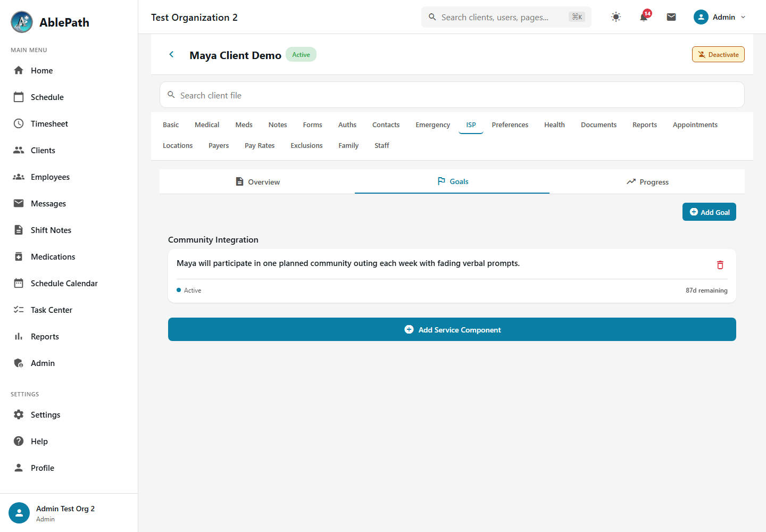Open Settings gear icon
Viewport: 766px width, 532px height.
tap(19, 414)
